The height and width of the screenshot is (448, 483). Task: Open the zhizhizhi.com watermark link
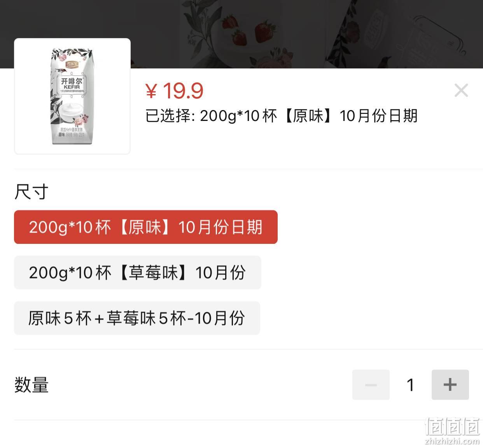click(x=452, y=441)
